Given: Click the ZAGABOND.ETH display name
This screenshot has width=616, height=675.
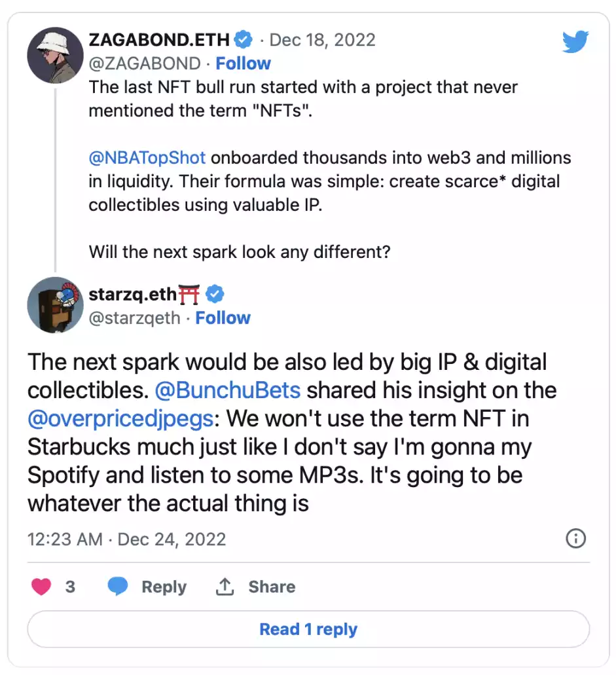Looking at the screenshot, I should 158,39.
